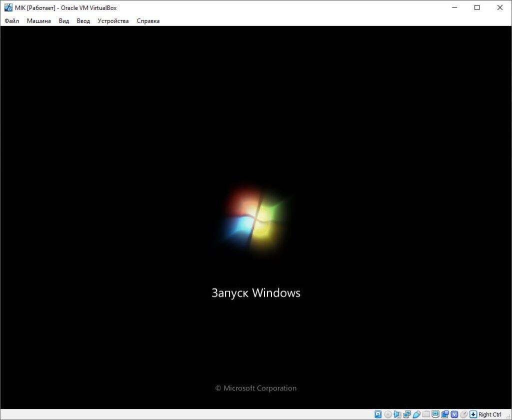Click the video recording status icon

click(x=444, y=414)
